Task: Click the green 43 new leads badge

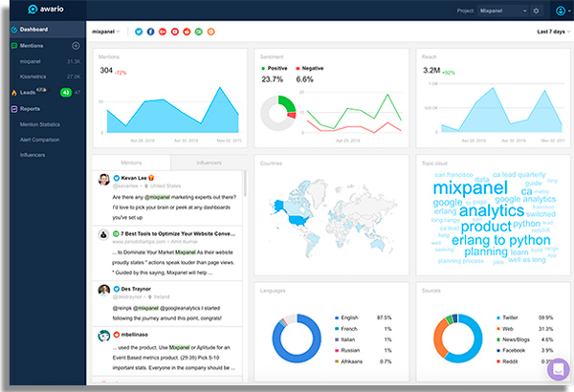Action: 66,92
